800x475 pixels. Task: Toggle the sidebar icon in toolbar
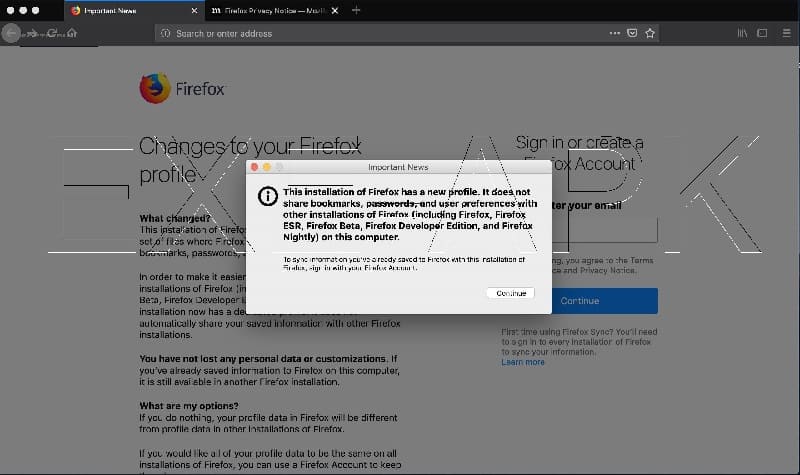762,33
